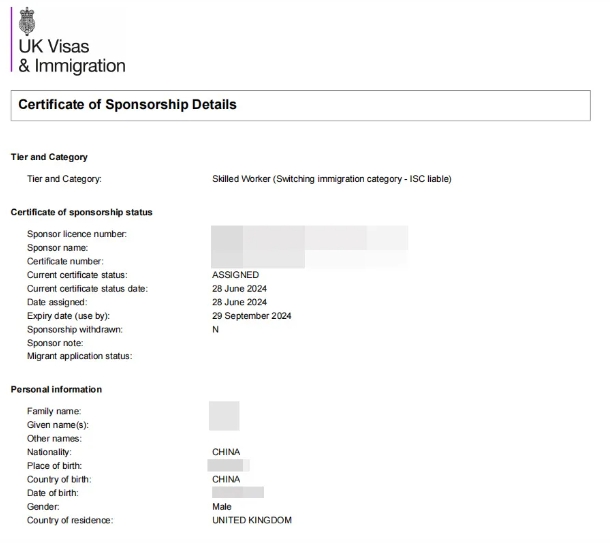Click the Migrant application status label

coord(79,356)
